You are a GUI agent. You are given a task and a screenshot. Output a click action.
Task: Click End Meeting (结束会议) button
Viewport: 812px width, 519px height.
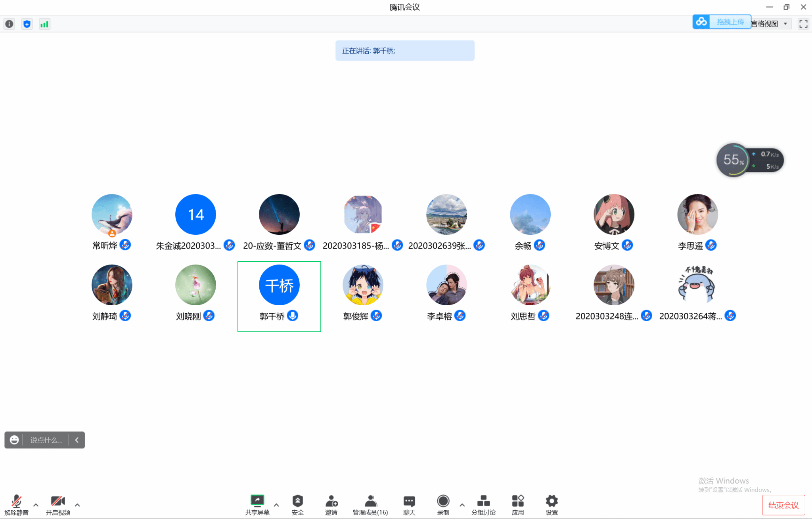pyautogui.click(x=783, y=505)
